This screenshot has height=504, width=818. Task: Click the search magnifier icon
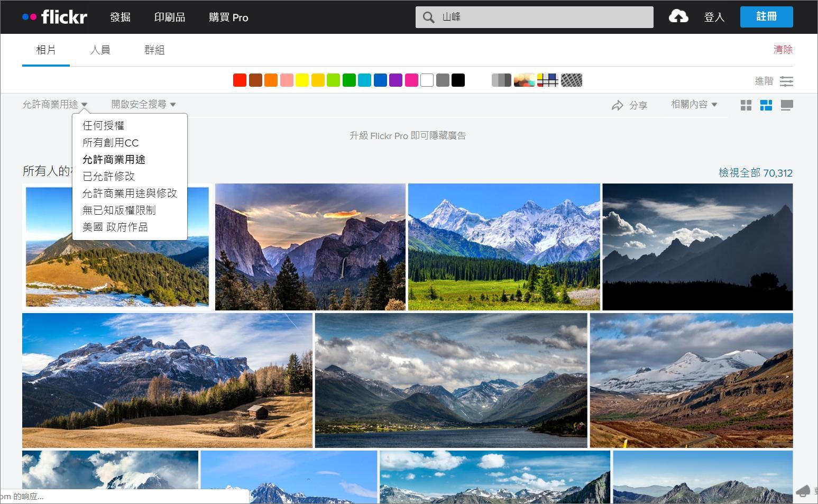(x=428, y=17)
